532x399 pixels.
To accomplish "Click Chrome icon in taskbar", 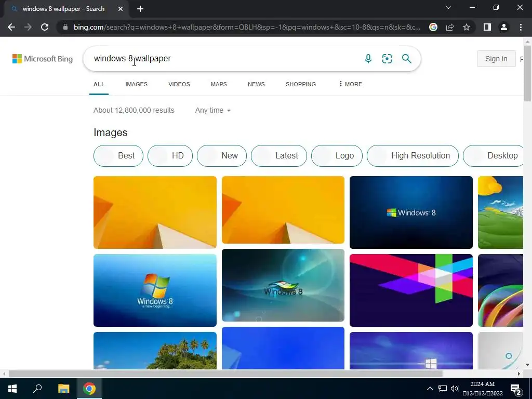I will coord(89,389).
